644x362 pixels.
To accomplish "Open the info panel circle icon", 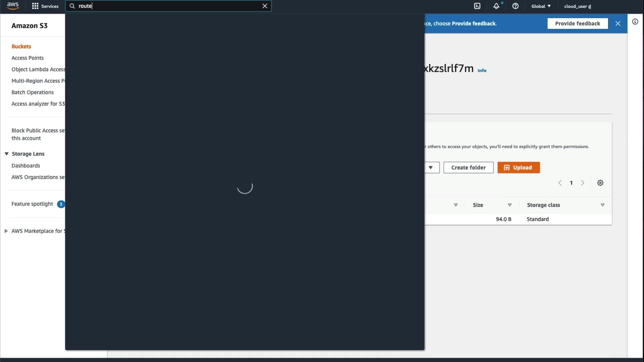I will (635, 22).
